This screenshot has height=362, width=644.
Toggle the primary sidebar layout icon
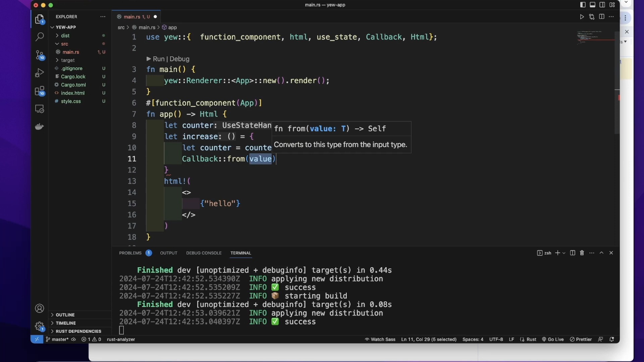(x=583, y=5)
